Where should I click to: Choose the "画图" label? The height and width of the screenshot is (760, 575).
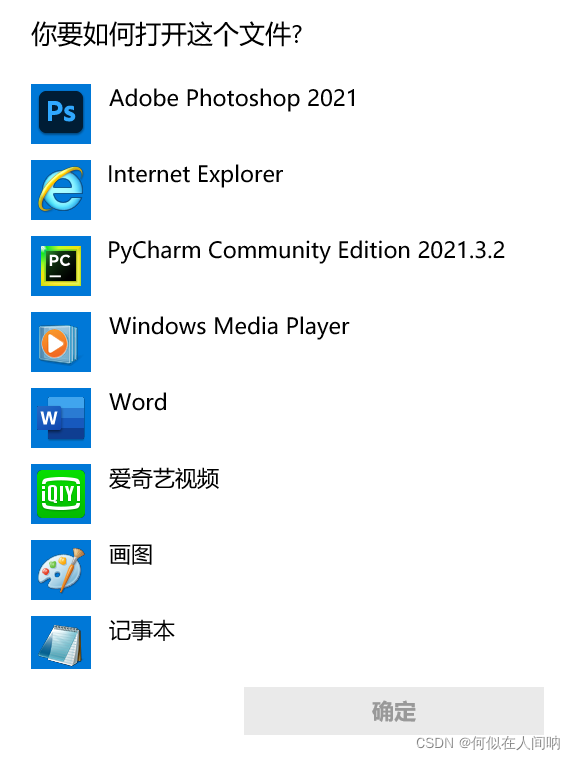[x=131, y=555]
